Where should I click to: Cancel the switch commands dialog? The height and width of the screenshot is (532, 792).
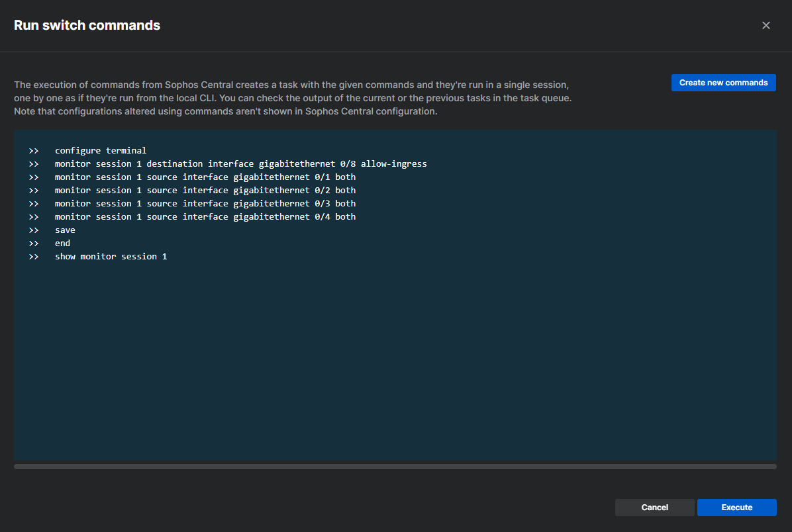654,508
